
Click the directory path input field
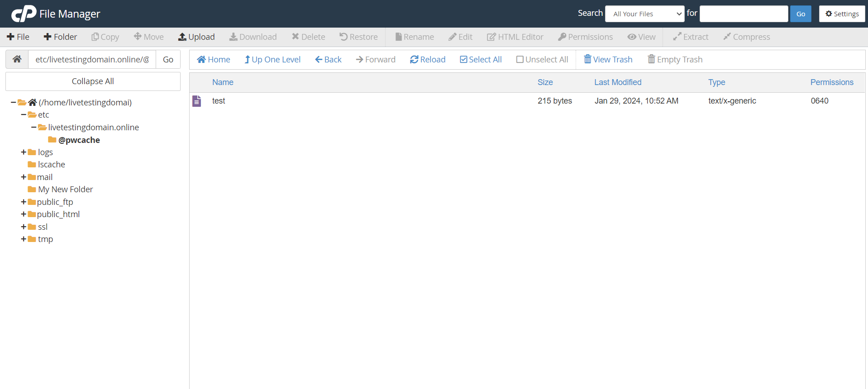pyautogui.click(x=92, y=59)
